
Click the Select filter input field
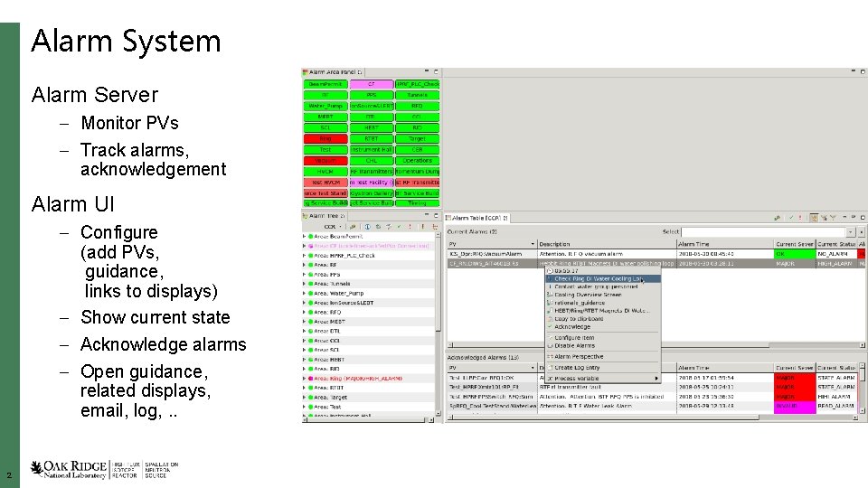point(764,232)
